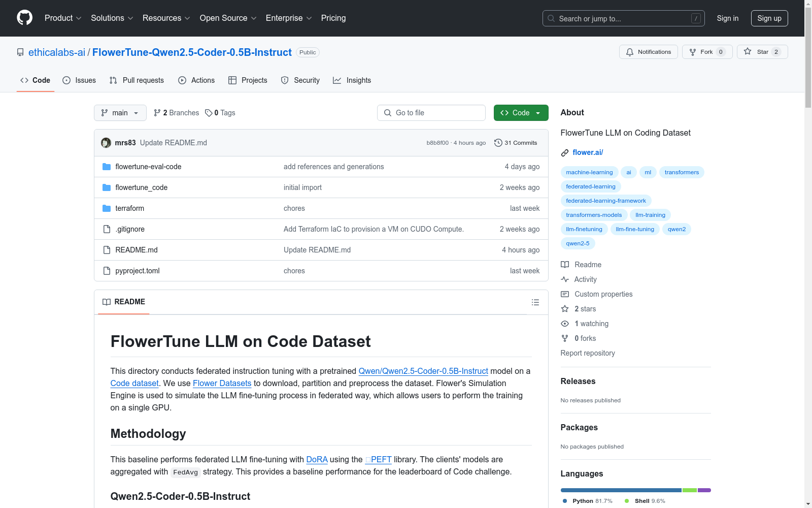Click the Python segment of language bar
Image resolution: width=812 pixels, height=508 pixels.
pyautogui.click(x=621, y=490)
